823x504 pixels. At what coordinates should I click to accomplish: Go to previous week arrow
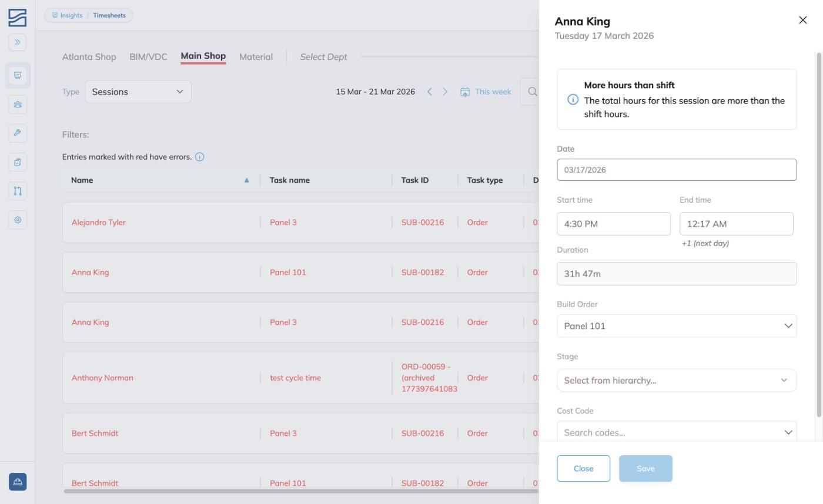(x=430, y=92)
